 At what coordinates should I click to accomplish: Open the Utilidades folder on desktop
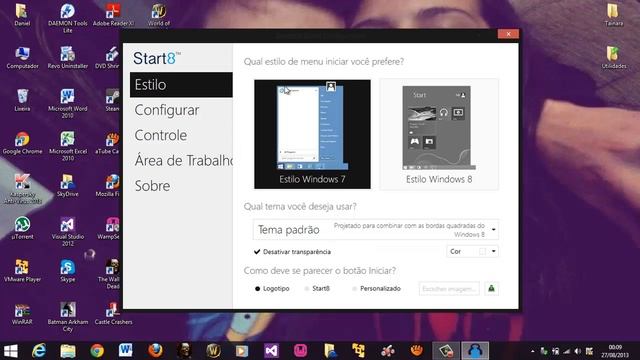[613, 58]
